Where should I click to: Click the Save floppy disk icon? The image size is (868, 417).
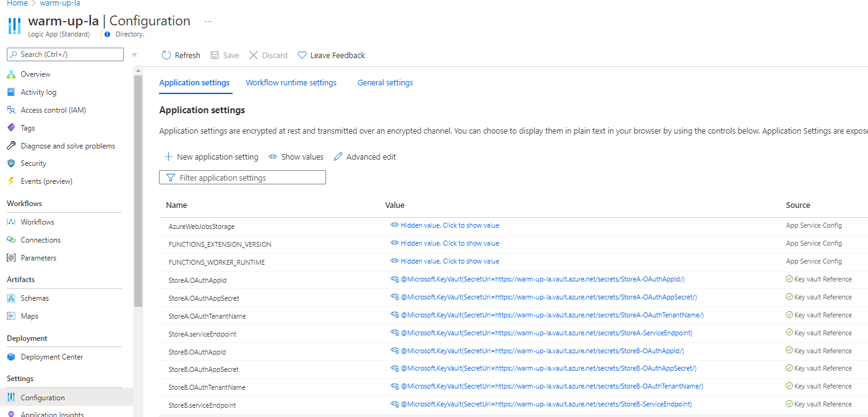[x=215, y=55]
